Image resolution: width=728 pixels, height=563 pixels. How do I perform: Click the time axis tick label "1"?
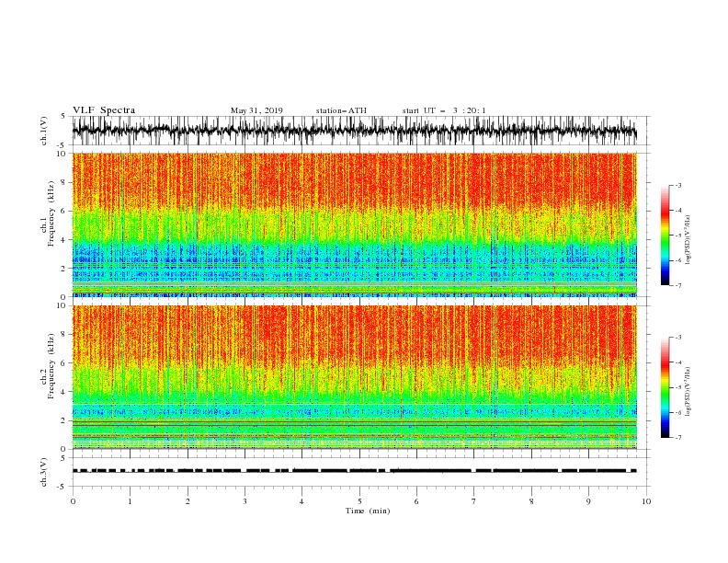point(130,501)
